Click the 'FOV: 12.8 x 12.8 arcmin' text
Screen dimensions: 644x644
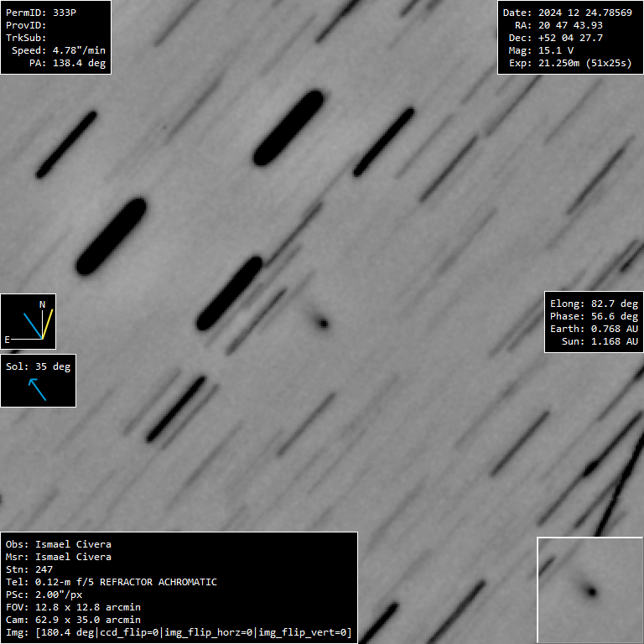[x=73, y=607]
